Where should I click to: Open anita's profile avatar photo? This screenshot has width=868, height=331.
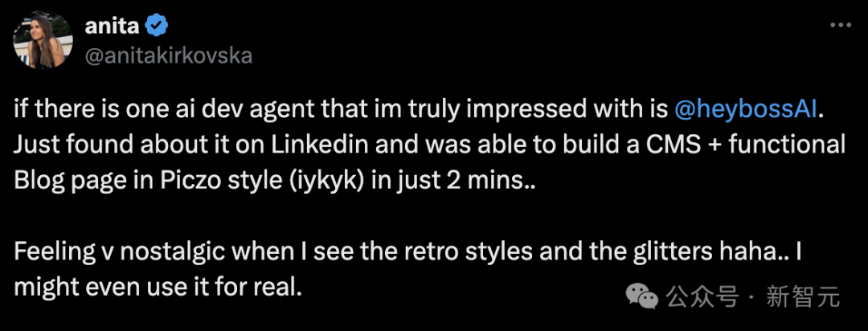click(x=43, y=40)
